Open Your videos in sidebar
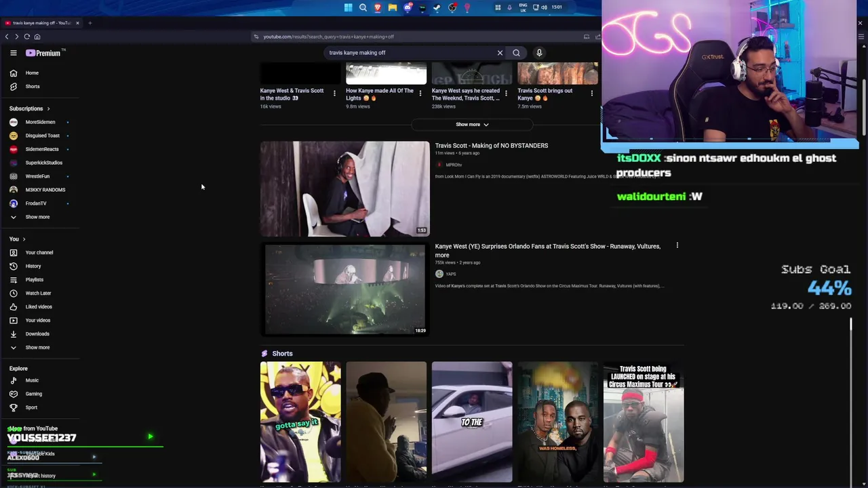 coord(37,320)
